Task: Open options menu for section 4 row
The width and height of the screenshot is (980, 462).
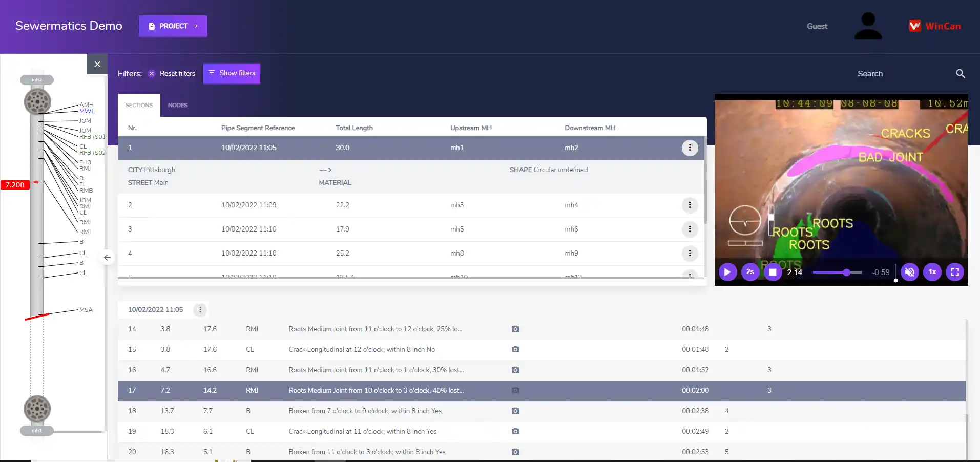Action: point(690,253)
